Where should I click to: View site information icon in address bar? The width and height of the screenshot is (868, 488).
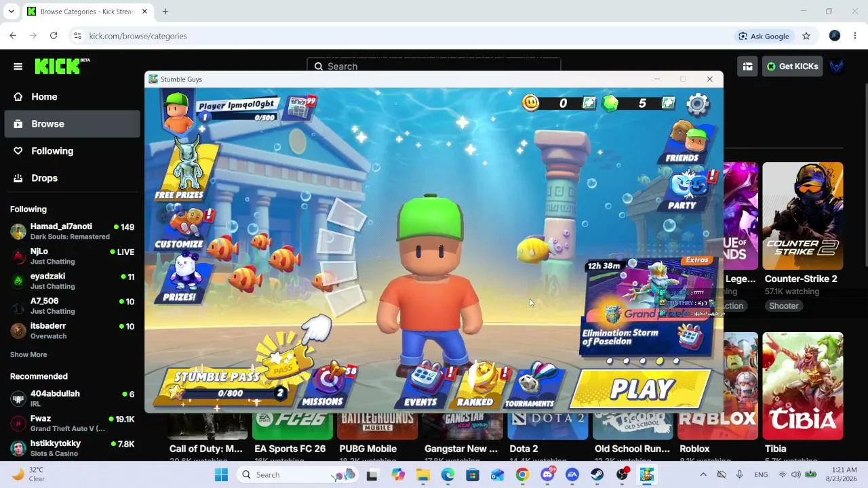(77, 36)
